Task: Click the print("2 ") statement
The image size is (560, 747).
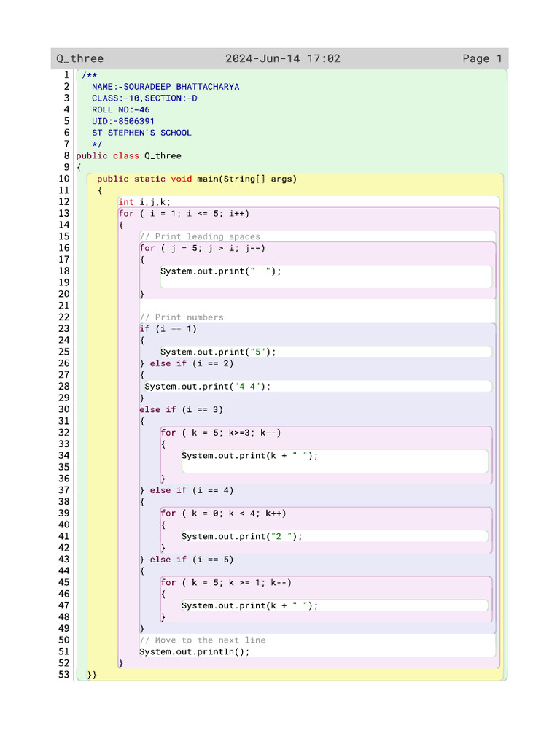Action: [242, 536]
